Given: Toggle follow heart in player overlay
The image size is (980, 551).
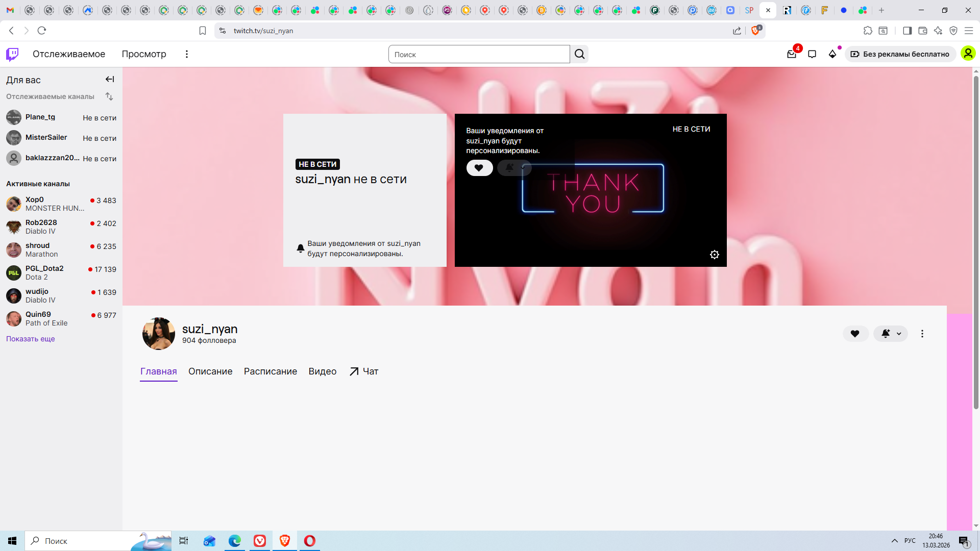Looking at the screenshot, I should click(479, 168).
